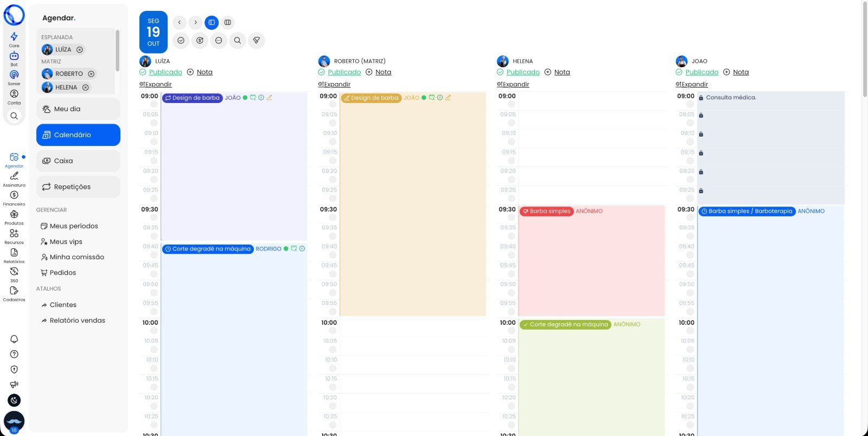The image size is (868, 436).
Task: Open the Caixa menu item
Action: pos(78,161)
